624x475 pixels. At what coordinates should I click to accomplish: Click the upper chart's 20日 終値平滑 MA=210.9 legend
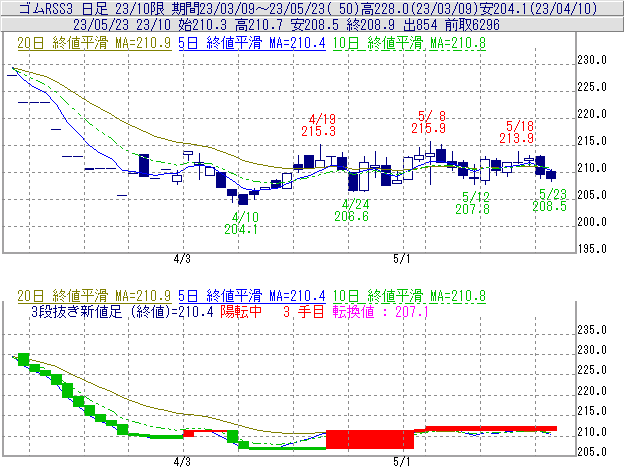[94, 43]
